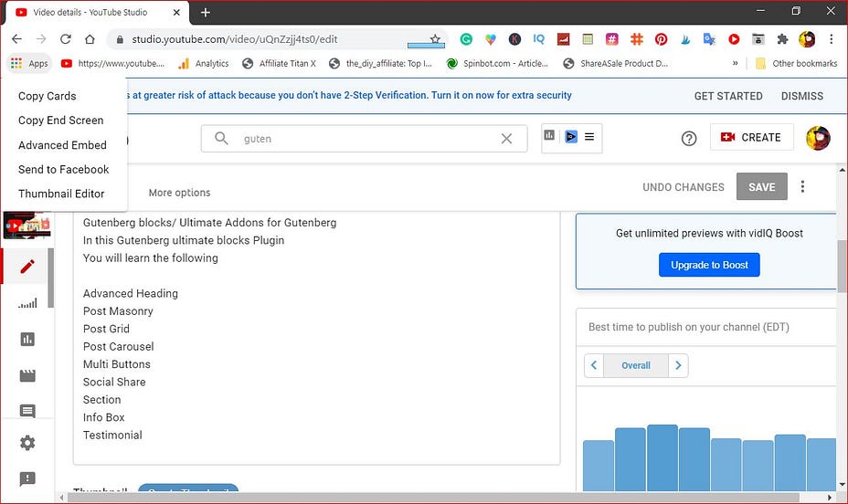This screenshot has height=504, width=848.
Task: Click UNDO CHANGES
Action: [683, 187]
